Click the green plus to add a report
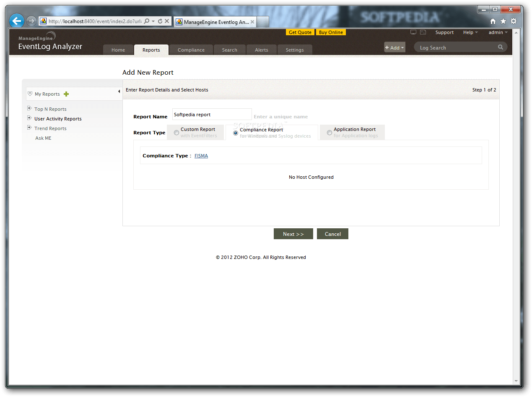This screenshot has height=397, width=532. pyautogui.click(x=66, y=94)
